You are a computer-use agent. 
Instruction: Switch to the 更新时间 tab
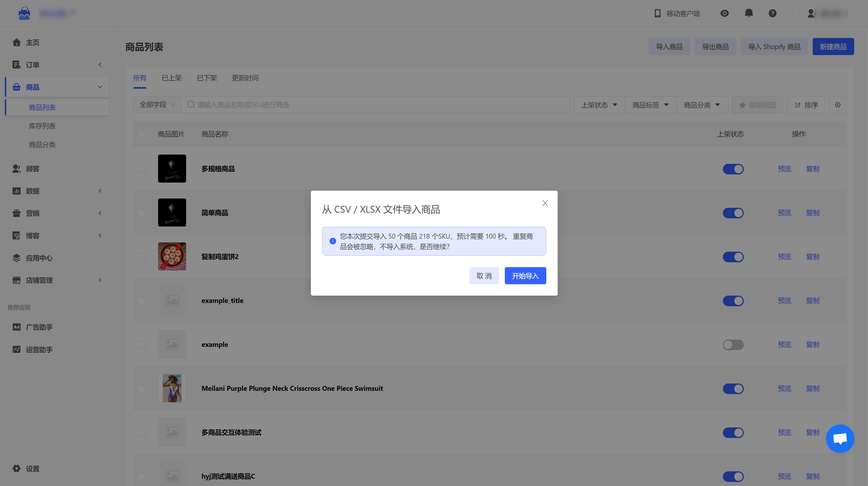coord(245,78)
